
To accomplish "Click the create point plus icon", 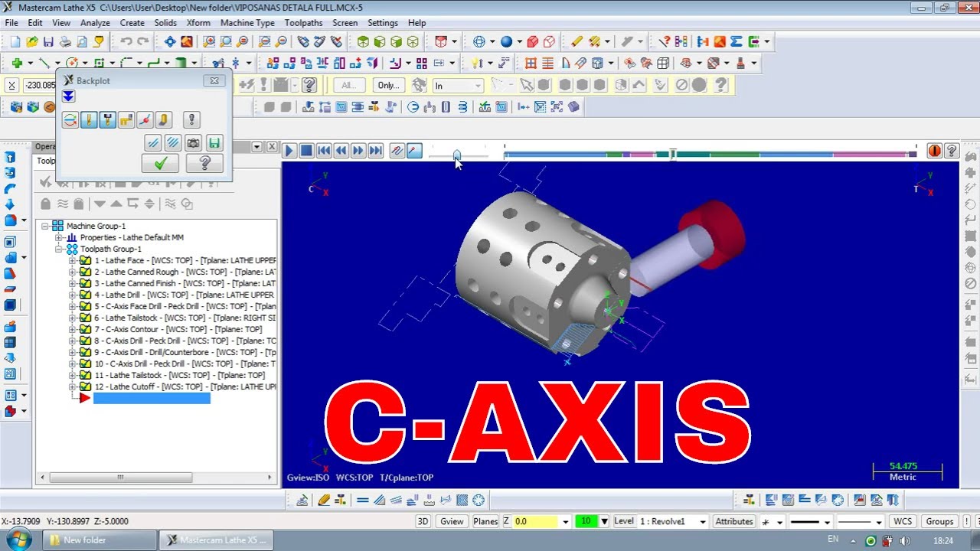I will (16, 63).
